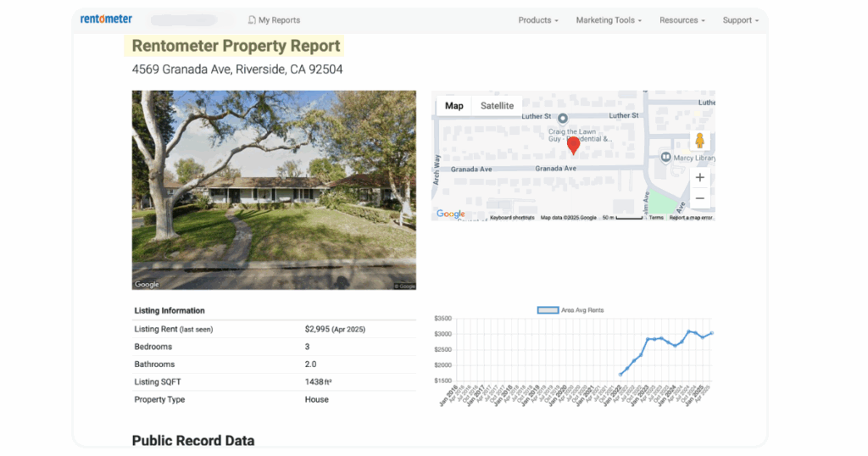Open My Reports page
This screenshot has width=868, height=456.
[x=274, y=19]
